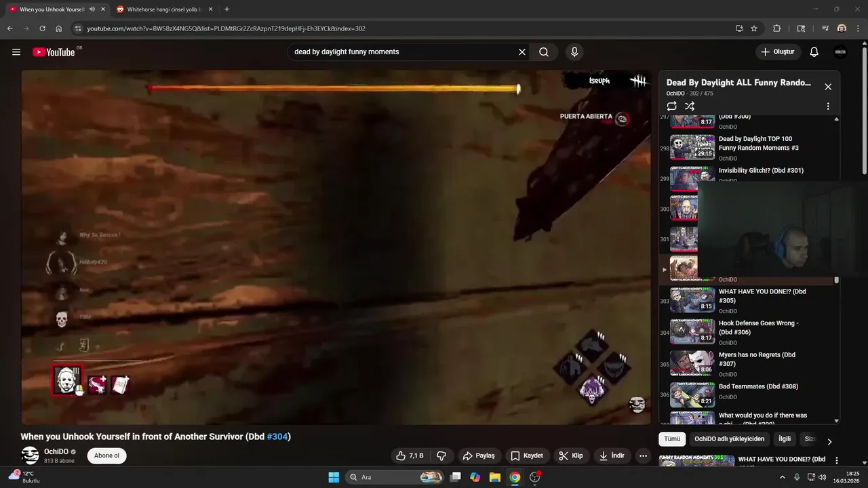Open OchiDO channel avatar

[x=30, y=455]
